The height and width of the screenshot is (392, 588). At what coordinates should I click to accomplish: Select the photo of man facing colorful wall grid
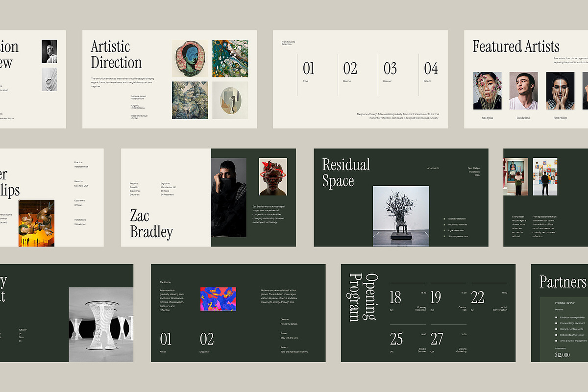coord(545,176)
